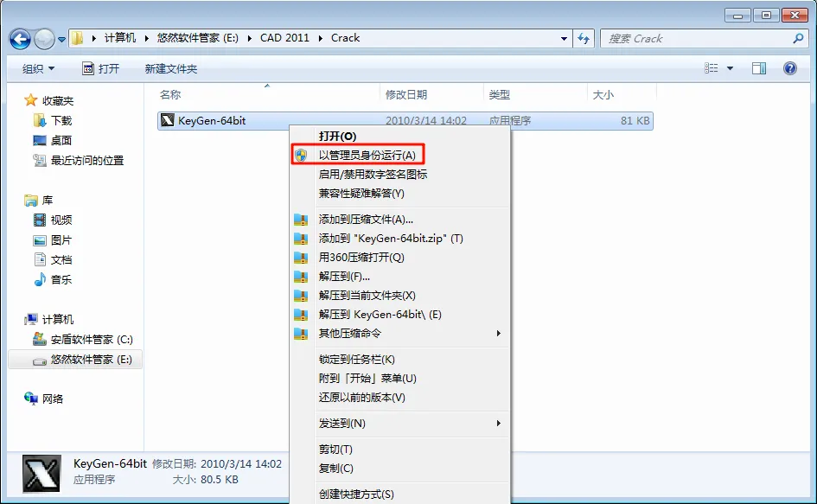Viewport: 817px width, 504px height.
Task: Click the search magnifier icon
Action: click(798, 39)
